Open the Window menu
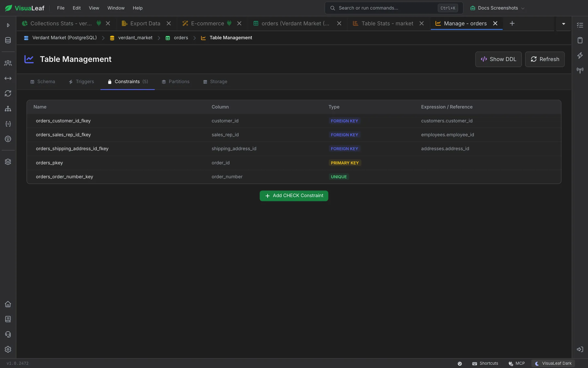Image resolution: width=588 pixels, height=368 pixels. (x=116, y=8)
